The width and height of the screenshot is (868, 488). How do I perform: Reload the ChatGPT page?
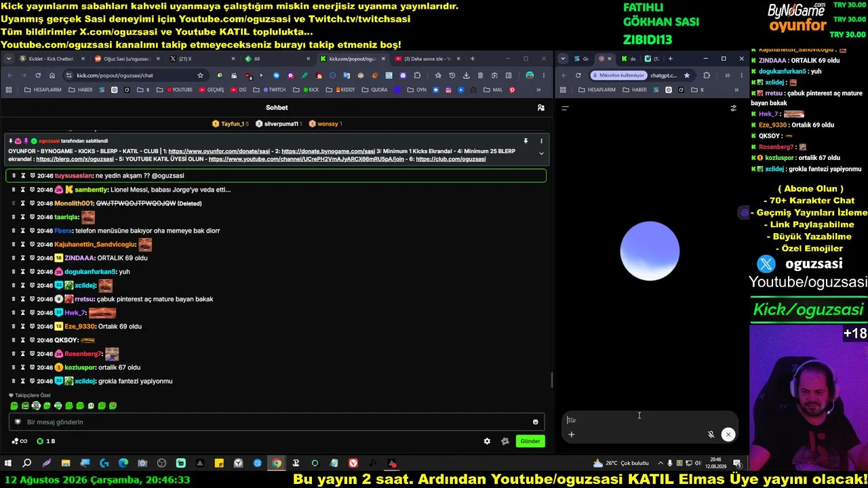(x=578, y=75)
